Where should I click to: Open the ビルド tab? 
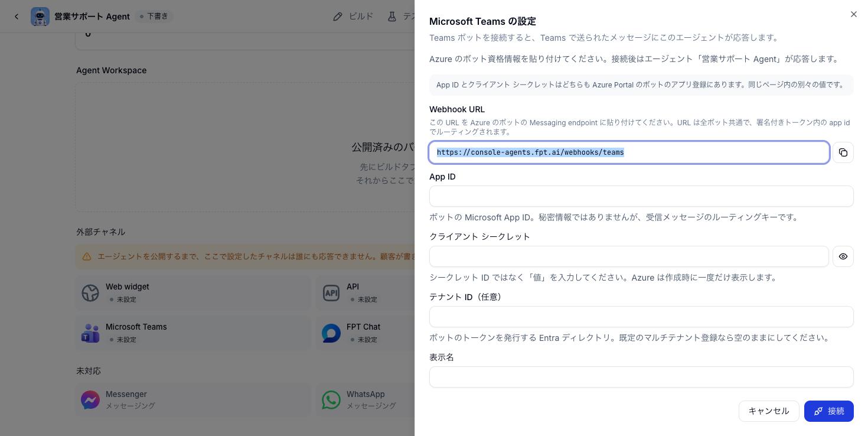coord(353,17)
